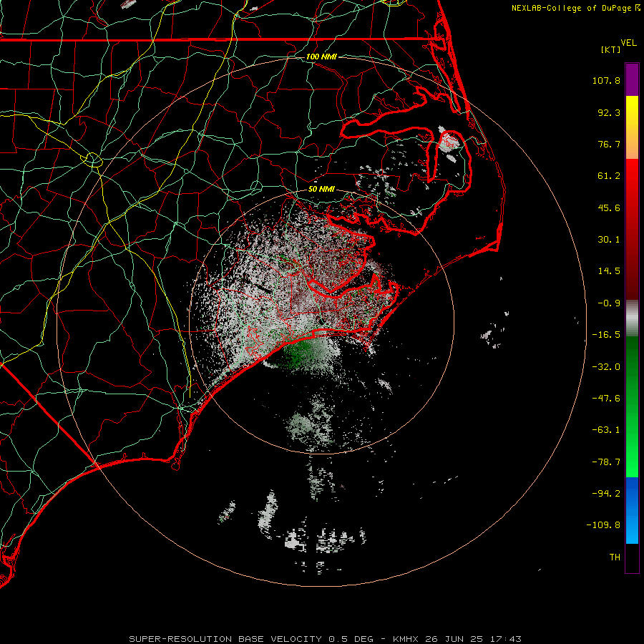Click the 61.2 velocity scale value
This screenshot has width=644, height=644.
(x=609, y=176)
